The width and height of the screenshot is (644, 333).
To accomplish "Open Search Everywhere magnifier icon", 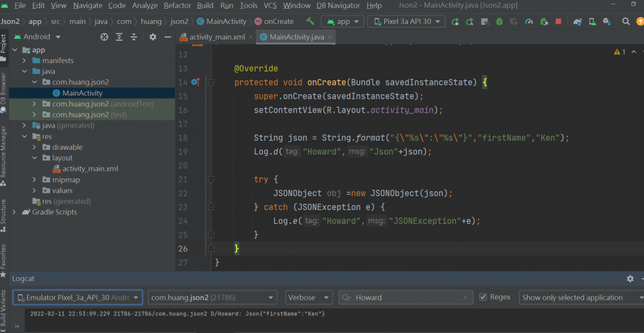I will tap(626, 21).
